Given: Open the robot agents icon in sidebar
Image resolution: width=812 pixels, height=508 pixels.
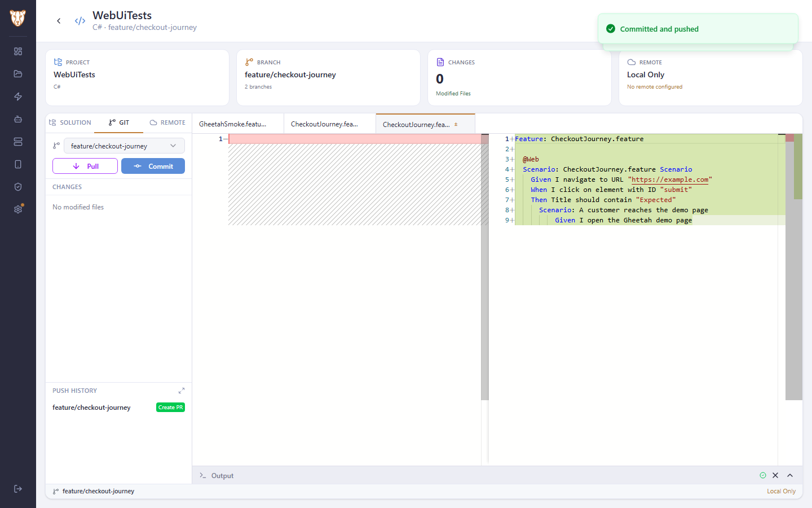Looking at the screenshot, I should (18, 119).
